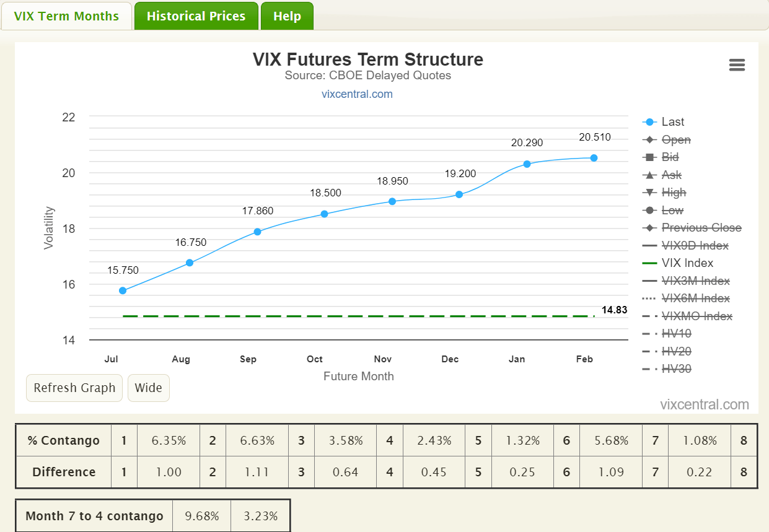Click the square marker beside Bid
This screenshot has height=532, width=769.
(650, 157)
